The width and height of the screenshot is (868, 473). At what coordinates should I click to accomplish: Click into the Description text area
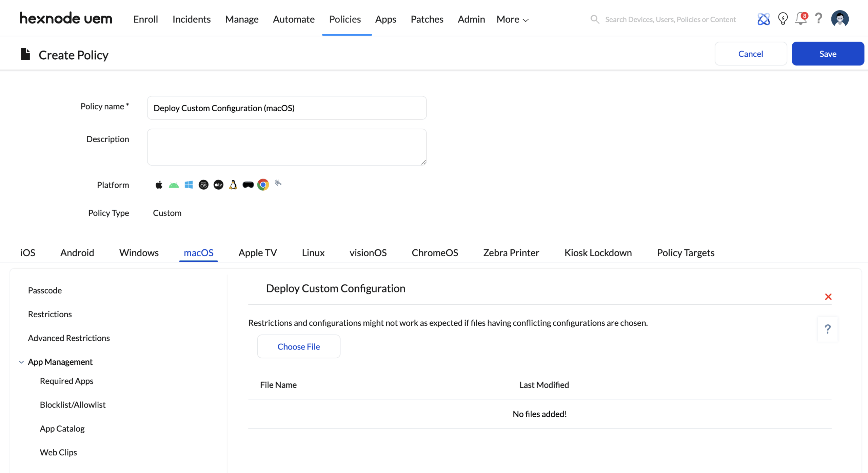tap(287, 147)
